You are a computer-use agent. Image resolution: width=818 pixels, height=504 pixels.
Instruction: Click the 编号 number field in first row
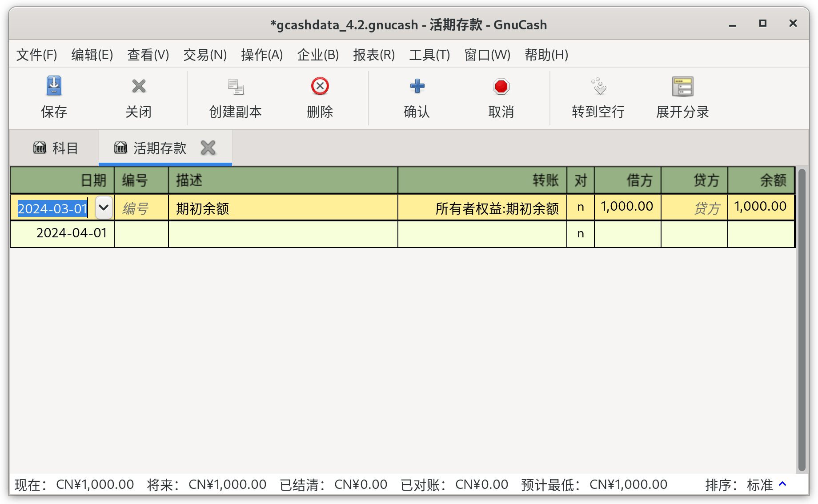tap(141, 208)
